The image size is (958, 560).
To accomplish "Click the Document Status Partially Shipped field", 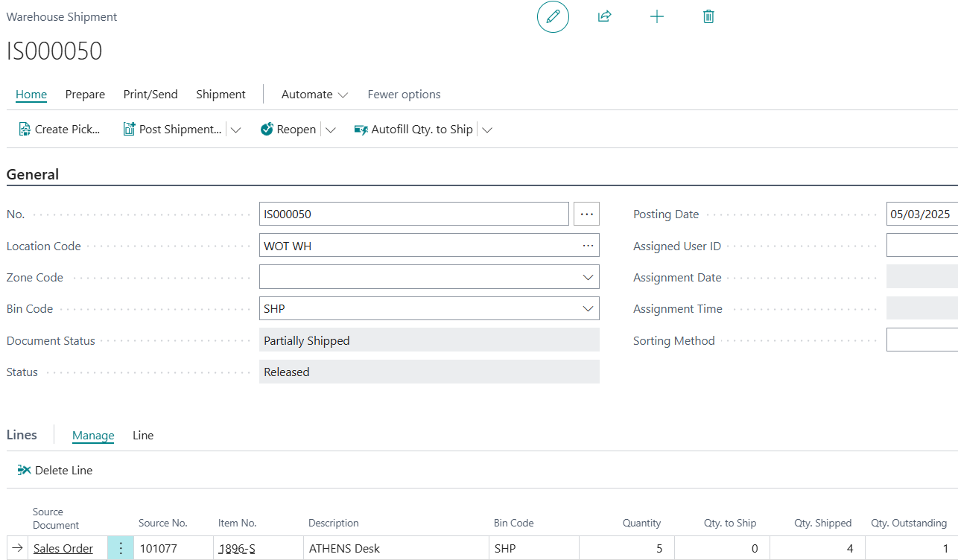I will (429, 340).
